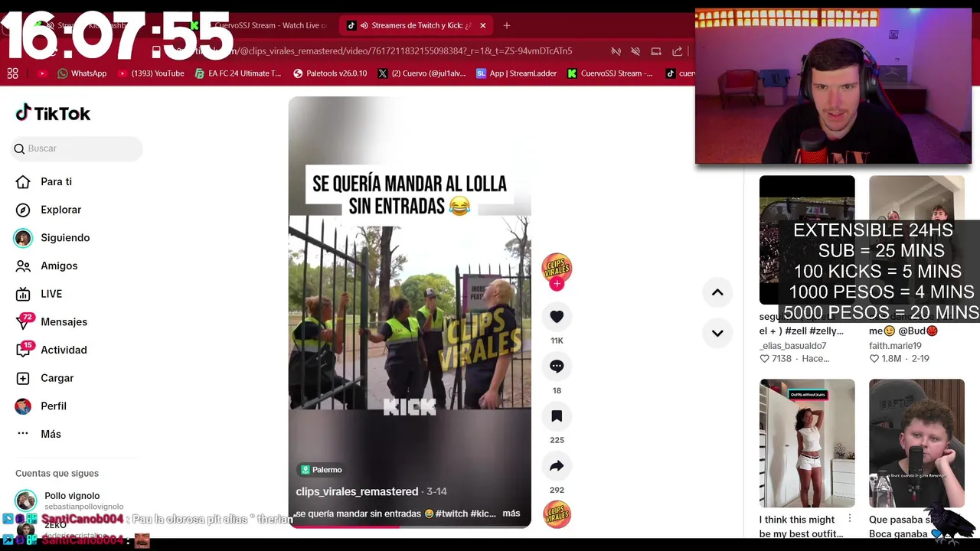Select the Streamers de Twitch y Kick tab

[x=417, y=25]
